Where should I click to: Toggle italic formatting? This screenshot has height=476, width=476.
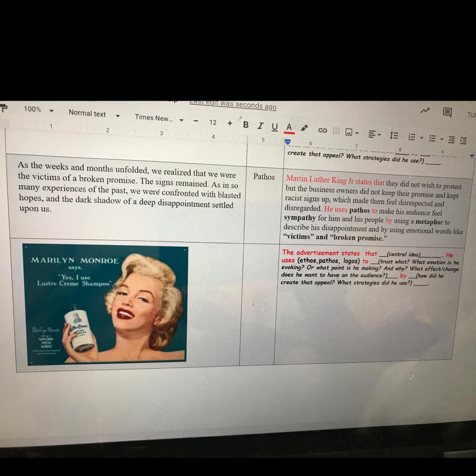(x=260, y=126)
